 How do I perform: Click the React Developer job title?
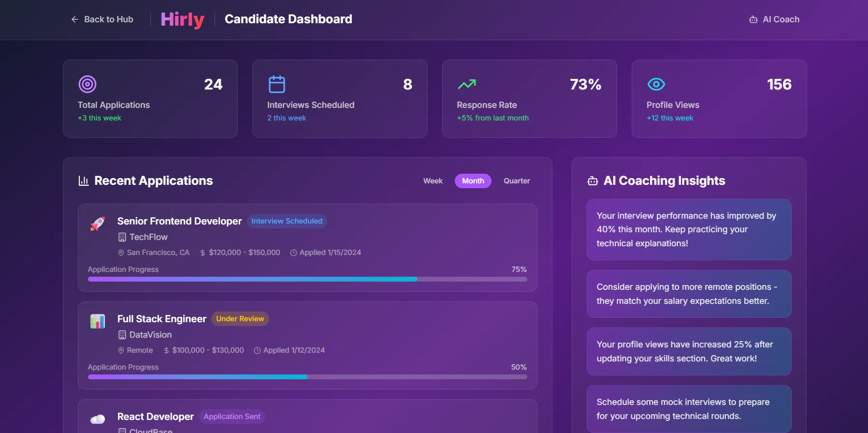(156, 417)
